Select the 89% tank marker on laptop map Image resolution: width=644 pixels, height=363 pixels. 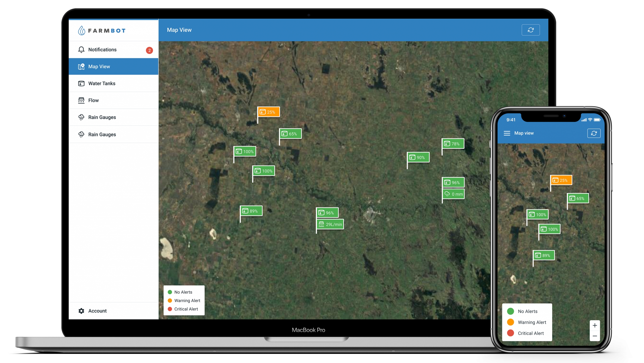click(x=251, y=211)
